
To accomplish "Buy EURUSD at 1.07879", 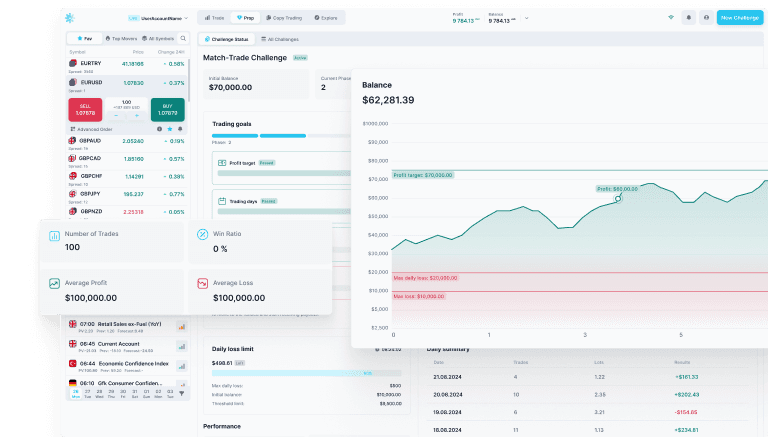I will pyautogui.click(x=168, y=110).
